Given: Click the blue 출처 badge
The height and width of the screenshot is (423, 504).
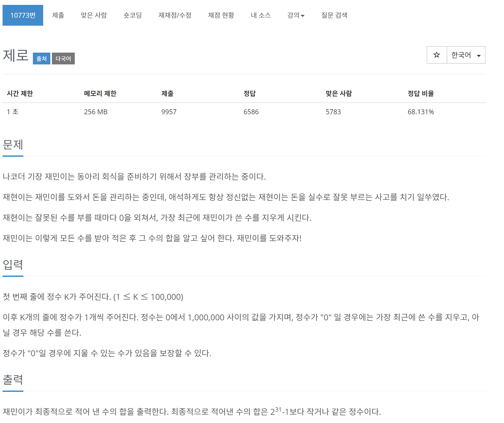Looking at the screenshot, I should [41, 59].
